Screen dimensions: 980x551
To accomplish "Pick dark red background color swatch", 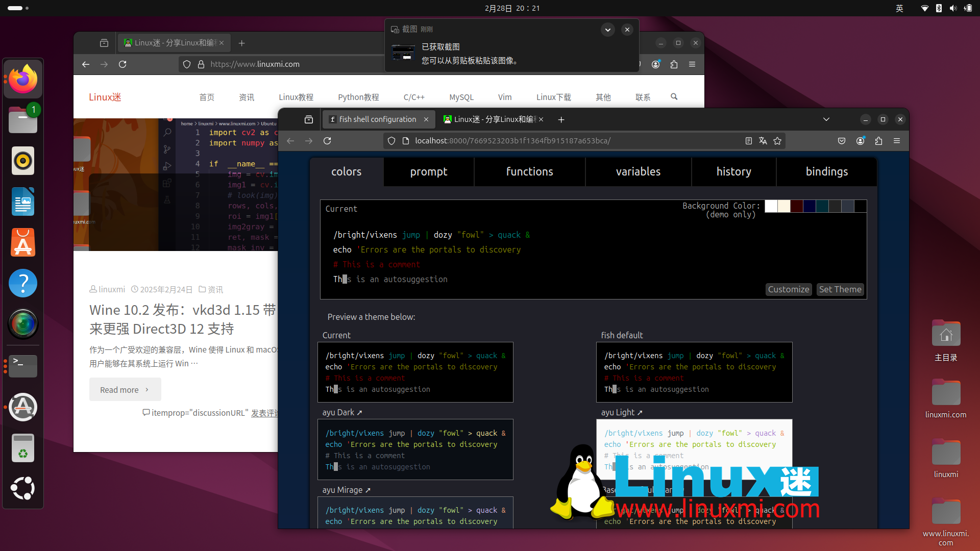I will click(797, 206).
